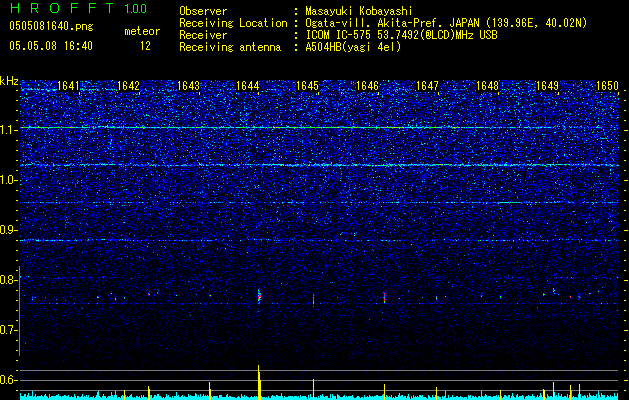This screenshot has width=629, height=400.
Task: Click the kHz unit label
Action: (x=10, y=81)
